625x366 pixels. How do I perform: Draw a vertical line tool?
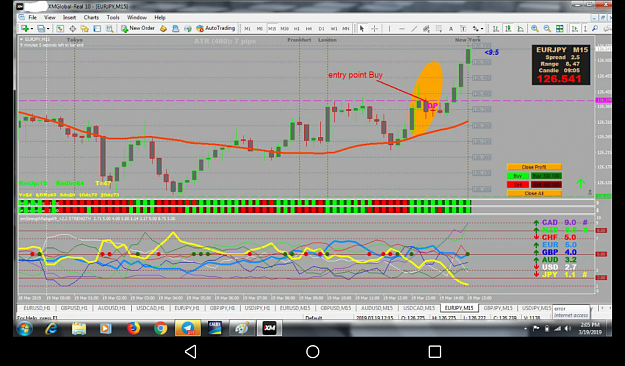389,28
